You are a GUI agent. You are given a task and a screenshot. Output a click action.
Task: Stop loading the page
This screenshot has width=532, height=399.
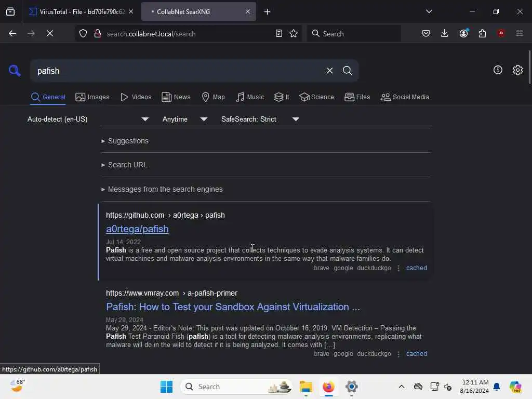50,33
